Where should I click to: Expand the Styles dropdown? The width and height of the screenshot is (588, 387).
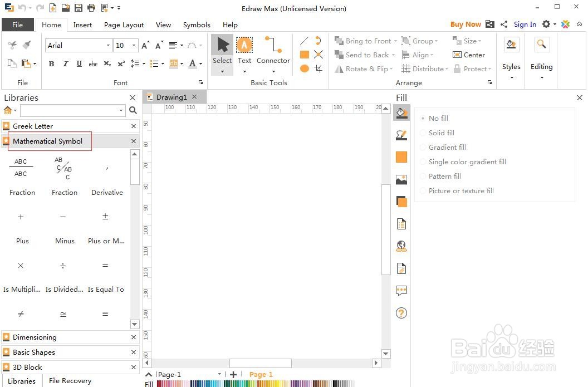(x=512, y=77)
